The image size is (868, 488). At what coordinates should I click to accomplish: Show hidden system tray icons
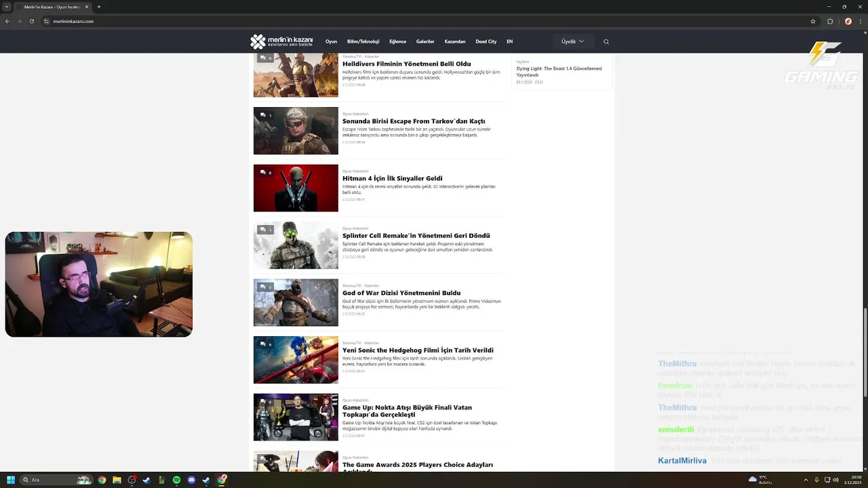[806, 480]
